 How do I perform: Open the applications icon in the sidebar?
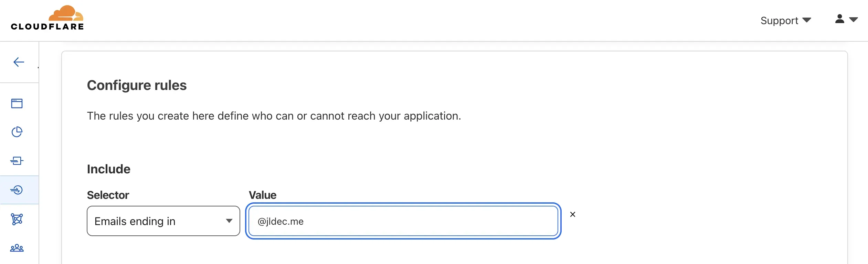click(17, 103)
